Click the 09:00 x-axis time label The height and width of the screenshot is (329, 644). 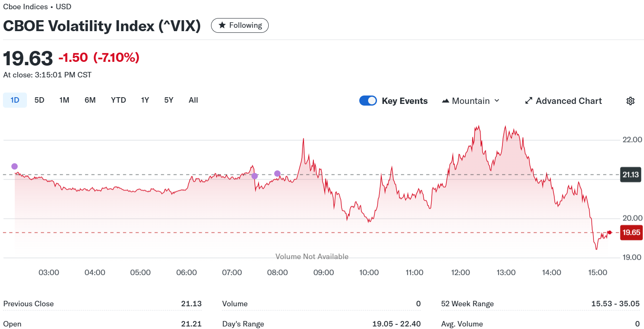coord(323,273)
